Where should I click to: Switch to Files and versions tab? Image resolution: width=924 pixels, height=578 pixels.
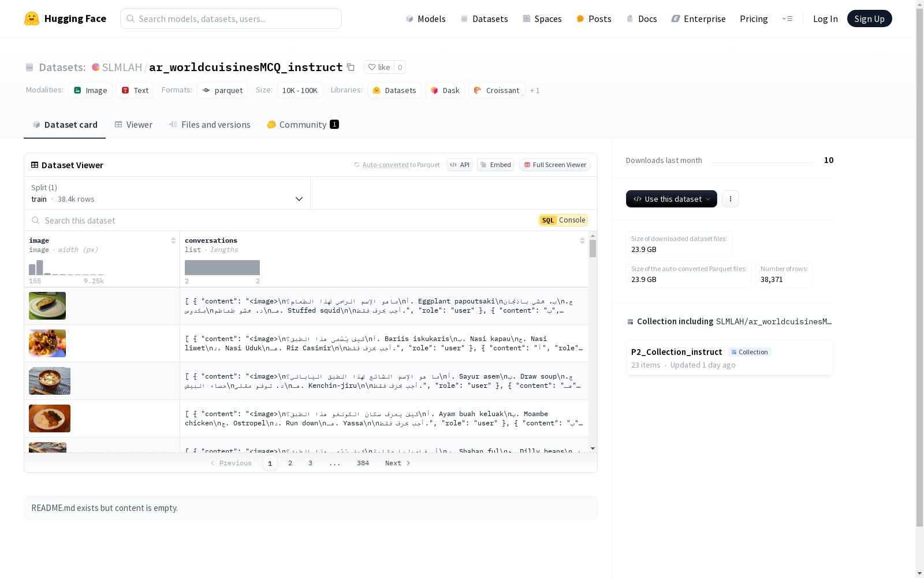point(210,124)
